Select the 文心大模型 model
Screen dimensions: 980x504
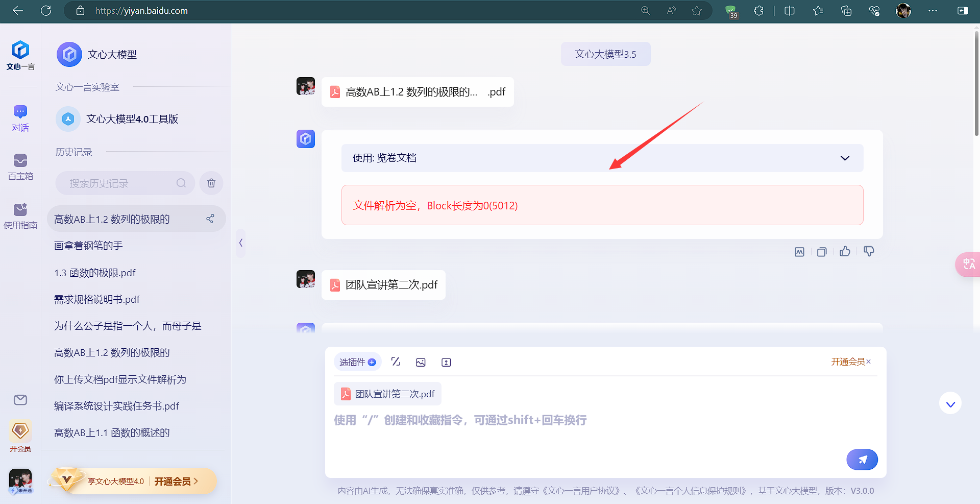click(97, 54)
